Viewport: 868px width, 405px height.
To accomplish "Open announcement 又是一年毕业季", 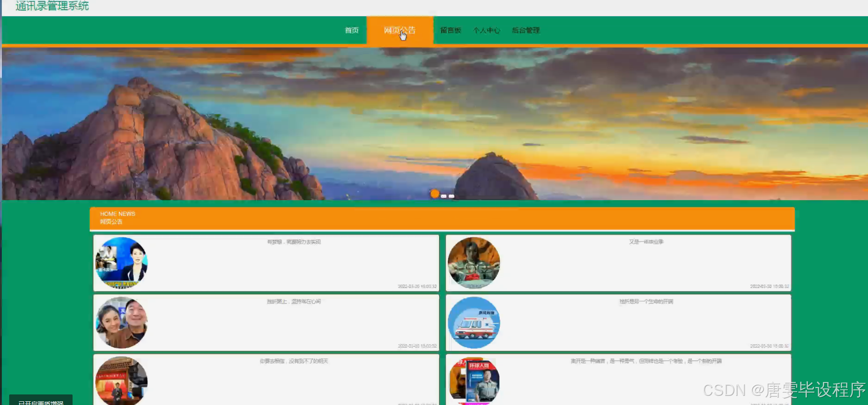I will click(646, 242).
